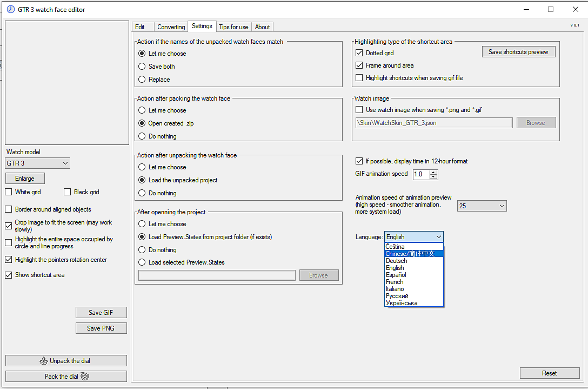Image resolution: width=588 pixels, height=389 pixels.
Task: Toggle 12-hour format display checkbox
Action: [x=359, y=161]
